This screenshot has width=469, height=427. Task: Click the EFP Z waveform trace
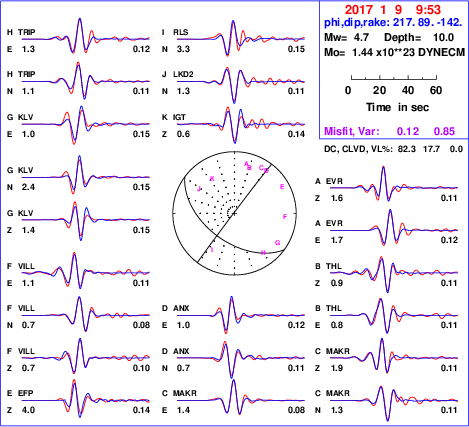coord(86,399)
